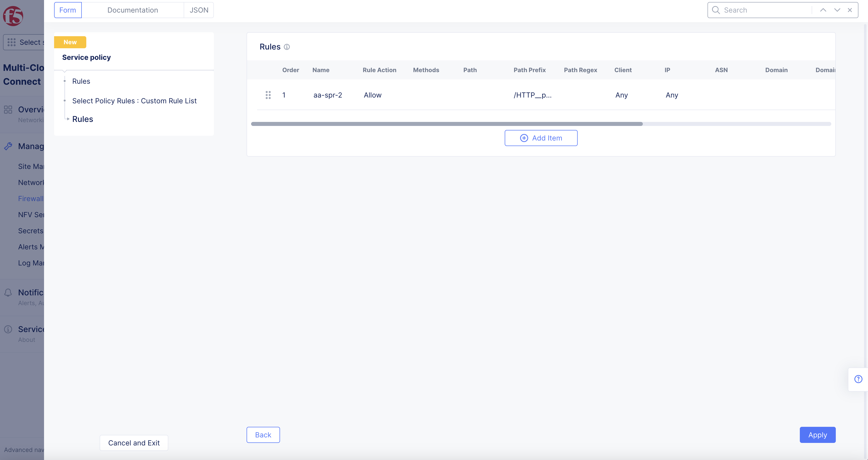Click the horizontal scrollbar of the Rules table
Viewport: 868px width, 460px height.
447,124
